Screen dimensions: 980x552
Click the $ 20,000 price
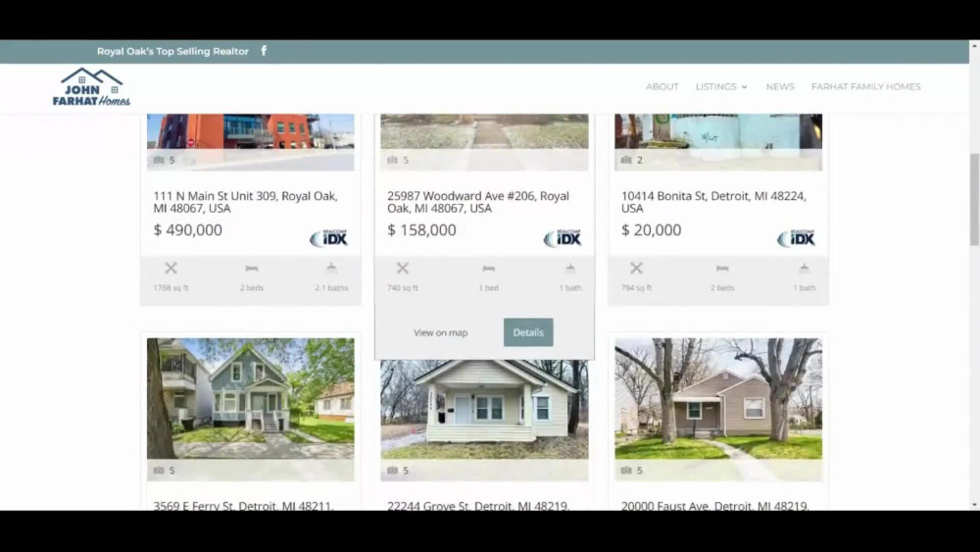click(x=652, y=230)
